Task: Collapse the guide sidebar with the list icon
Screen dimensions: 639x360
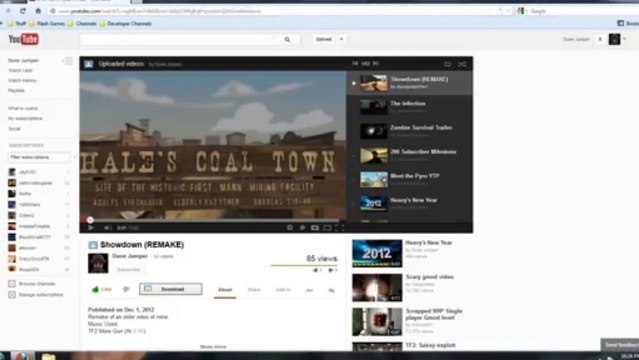Action: [68, 61]
